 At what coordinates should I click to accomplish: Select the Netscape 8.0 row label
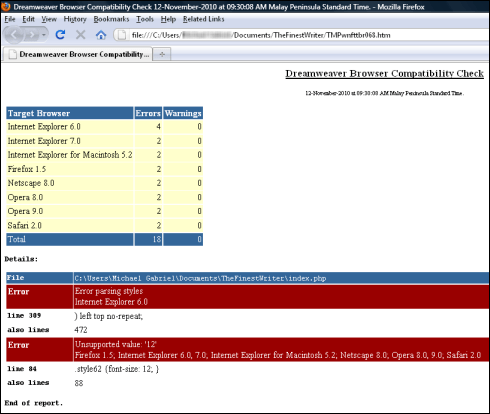31,183
